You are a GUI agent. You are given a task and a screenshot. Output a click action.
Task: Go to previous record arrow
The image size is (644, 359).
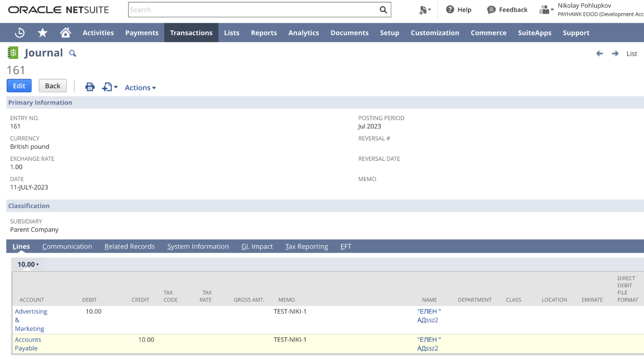click(599, 54)
